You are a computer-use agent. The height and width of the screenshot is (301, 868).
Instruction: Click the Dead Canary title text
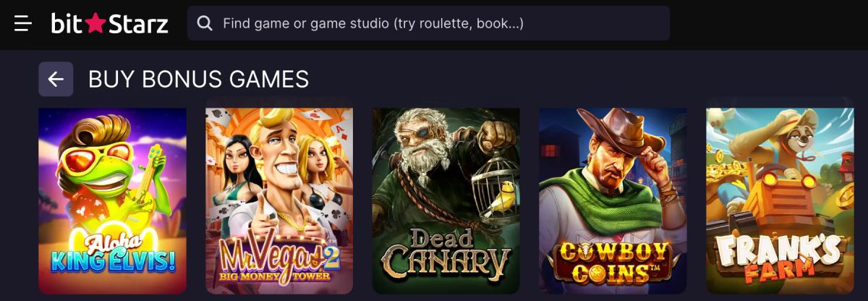pyautogui.click(x=446, y=254)
